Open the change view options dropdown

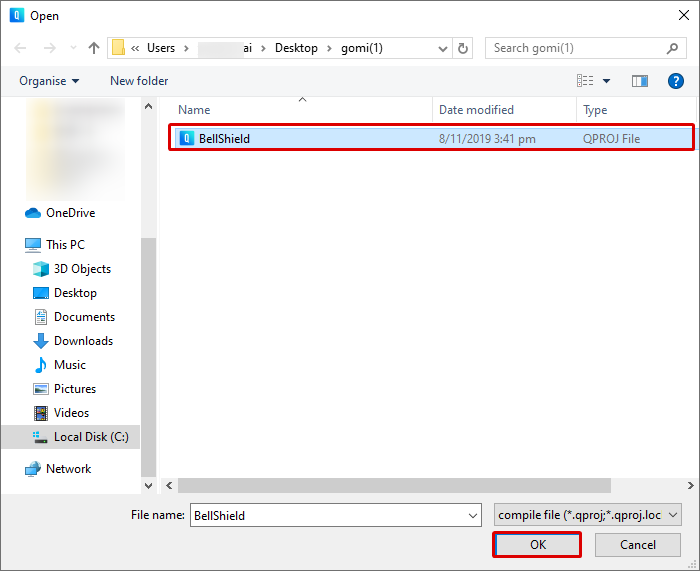click(x=606, y=81)
